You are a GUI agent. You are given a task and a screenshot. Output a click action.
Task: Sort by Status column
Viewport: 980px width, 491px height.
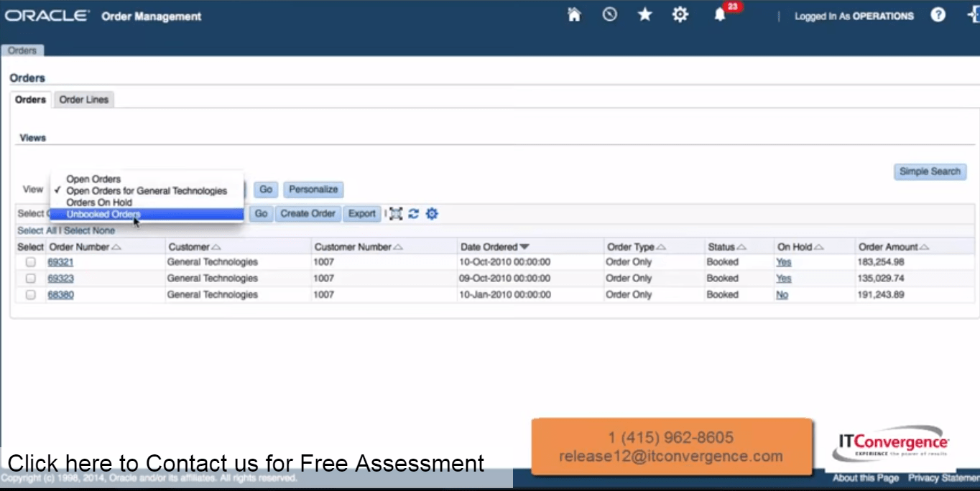[x=726, y=247]
